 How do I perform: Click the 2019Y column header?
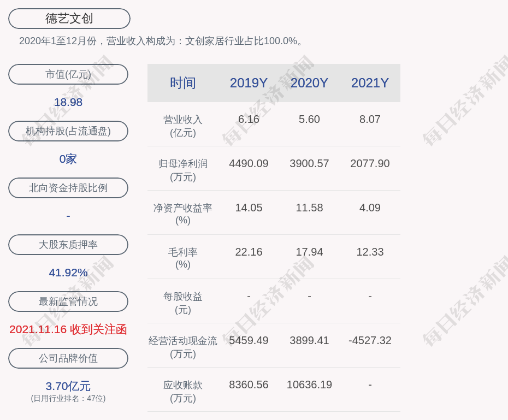coord(249,83)
